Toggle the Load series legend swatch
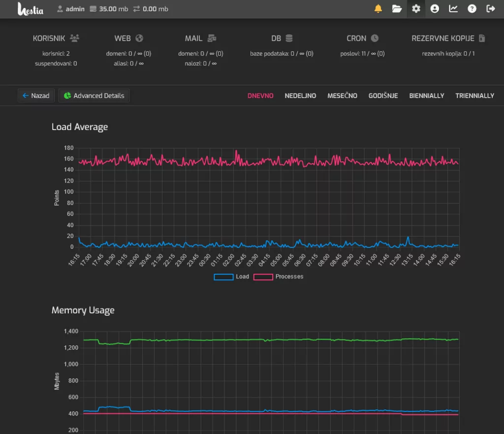 click(224, 277)
